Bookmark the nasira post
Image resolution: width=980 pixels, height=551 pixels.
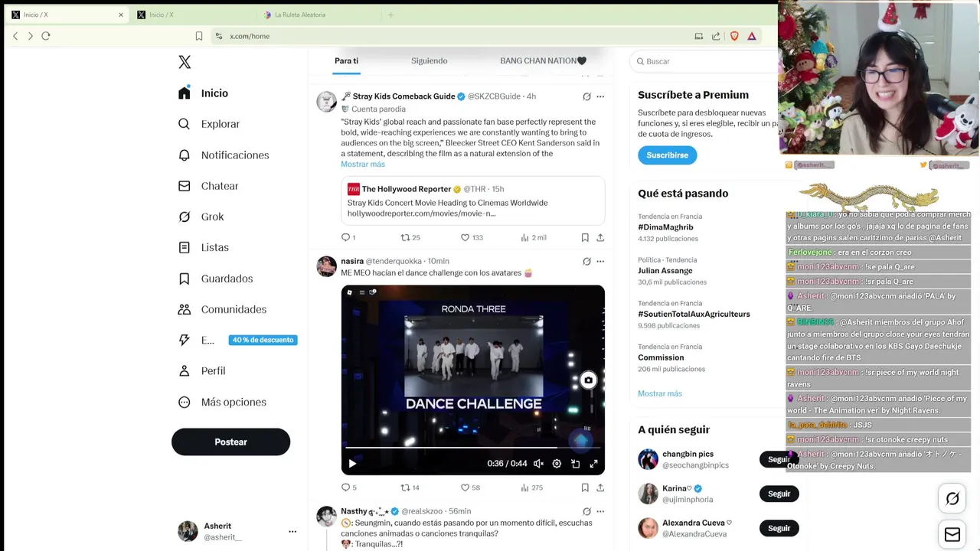pos(585,487)
